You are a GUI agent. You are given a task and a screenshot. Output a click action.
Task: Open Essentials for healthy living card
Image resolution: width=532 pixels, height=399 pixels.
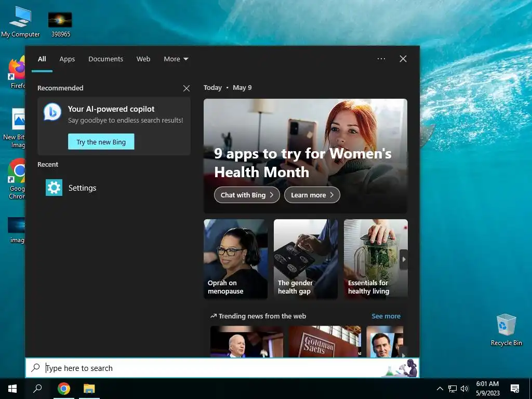376,259
